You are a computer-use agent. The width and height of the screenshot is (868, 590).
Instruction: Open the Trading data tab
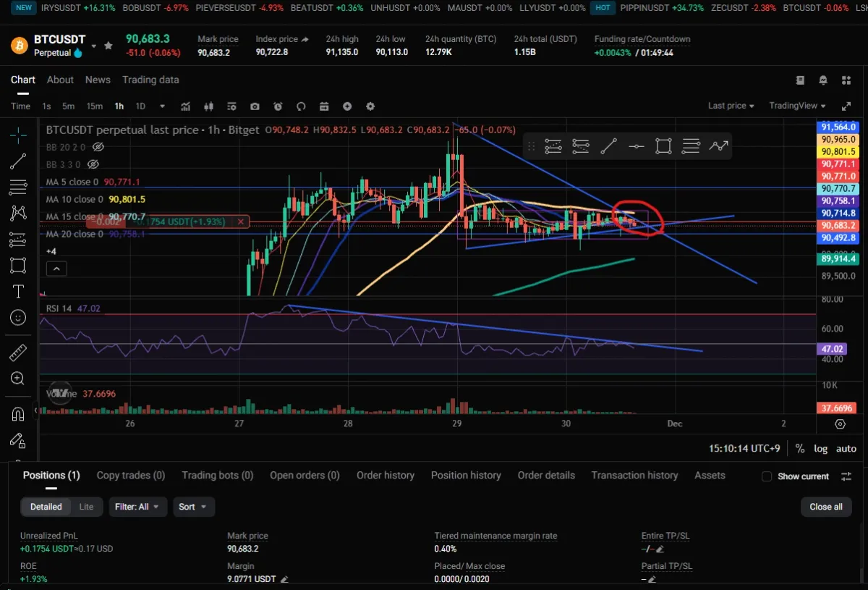point(150,80)
